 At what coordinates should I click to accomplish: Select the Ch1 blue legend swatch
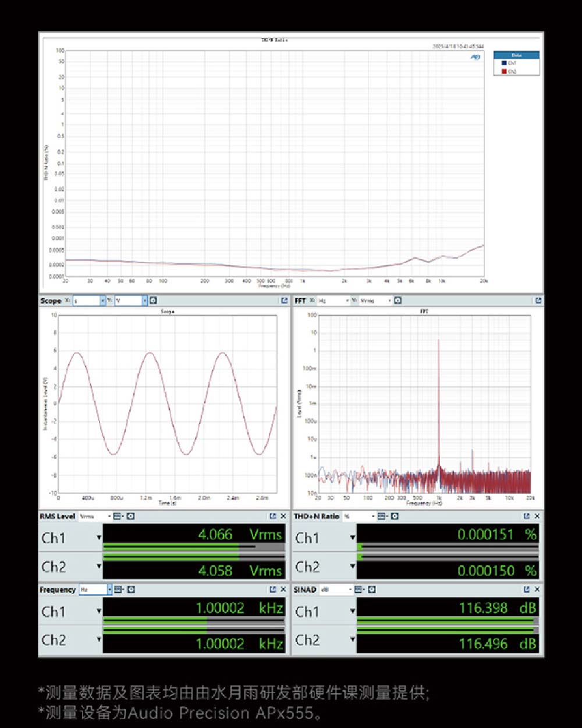(504, 63)
